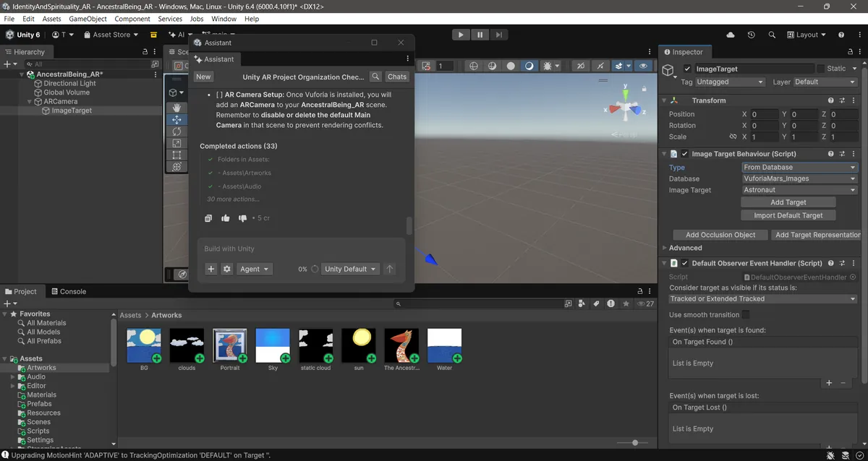Open Assistant settings gear

[x=227, y=269]
